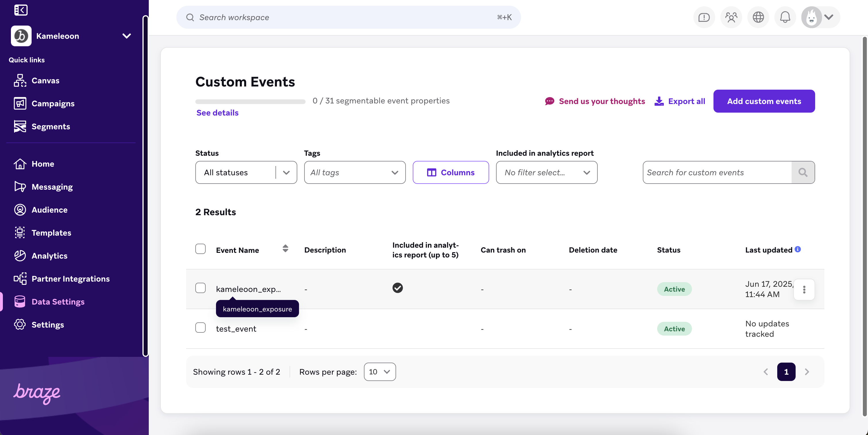This screenshot has height=435, width=868.
Task: Open the three-dot menu for kameleoon_exposure row
Action: tap(804, 289)
